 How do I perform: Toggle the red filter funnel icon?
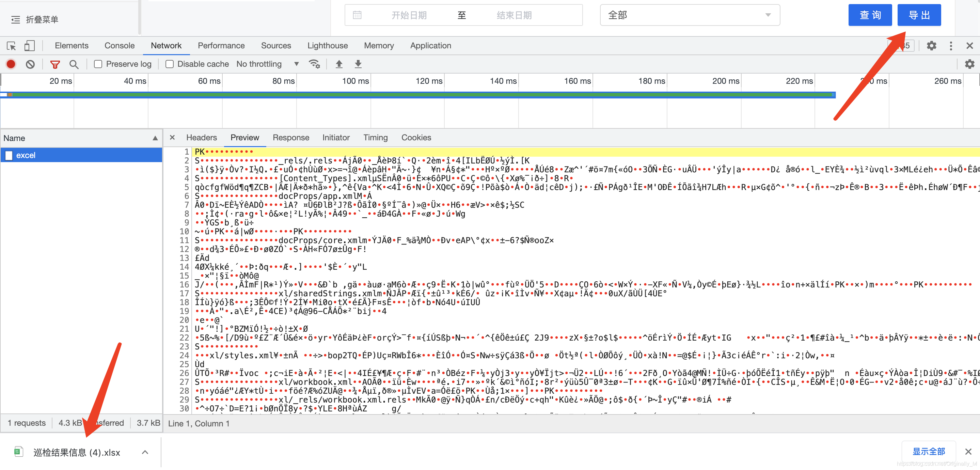55,64
